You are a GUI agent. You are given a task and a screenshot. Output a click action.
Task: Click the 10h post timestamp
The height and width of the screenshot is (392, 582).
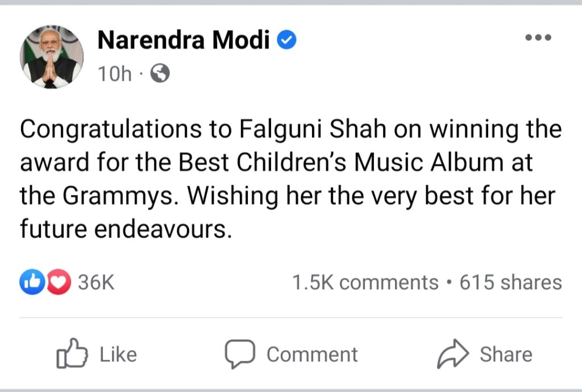click(115, 74)
